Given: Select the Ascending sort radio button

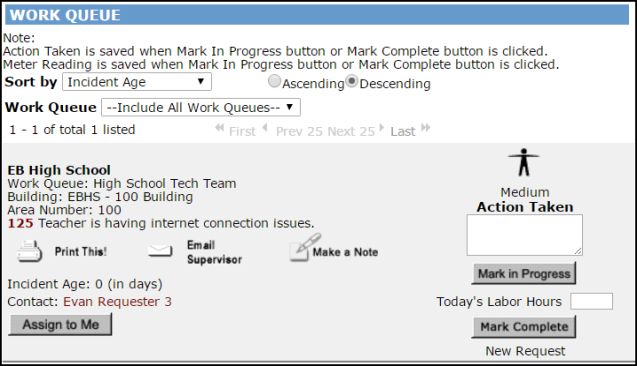Looking at the screenshot, I should pyautogui.click(x=274, y=81).
